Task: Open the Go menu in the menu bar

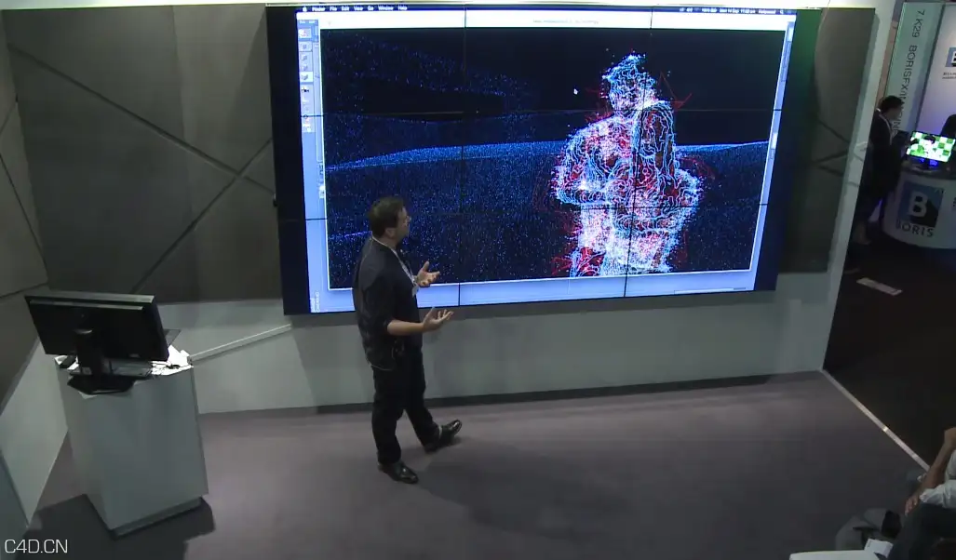Action: point(370,8)
